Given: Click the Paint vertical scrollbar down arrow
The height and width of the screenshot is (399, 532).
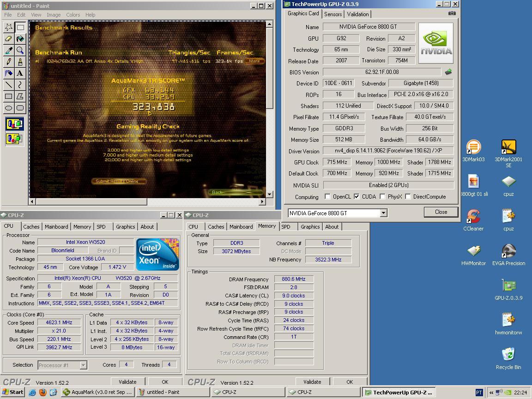Looking at the screenshot, I should point(269,194).
